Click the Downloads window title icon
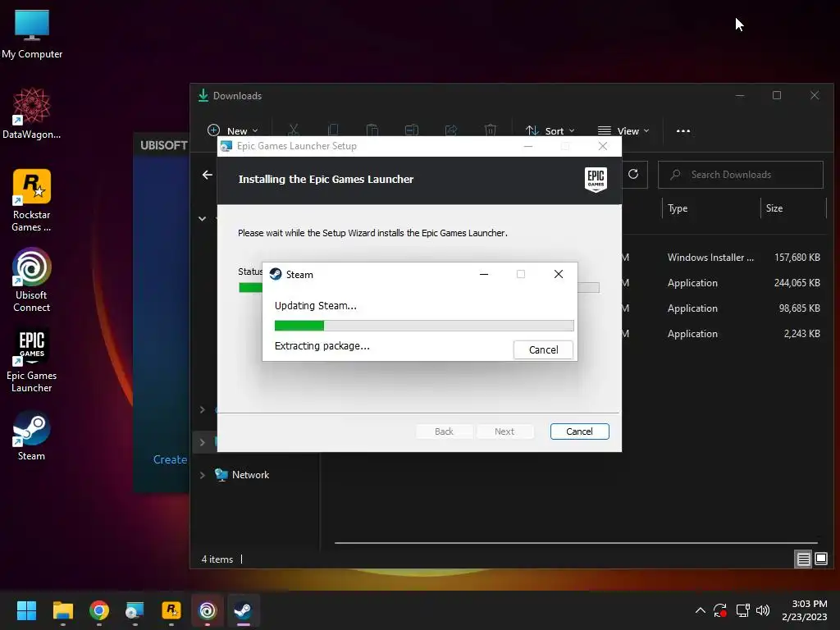This screenshot has height=630, width=840. point(203,95)
